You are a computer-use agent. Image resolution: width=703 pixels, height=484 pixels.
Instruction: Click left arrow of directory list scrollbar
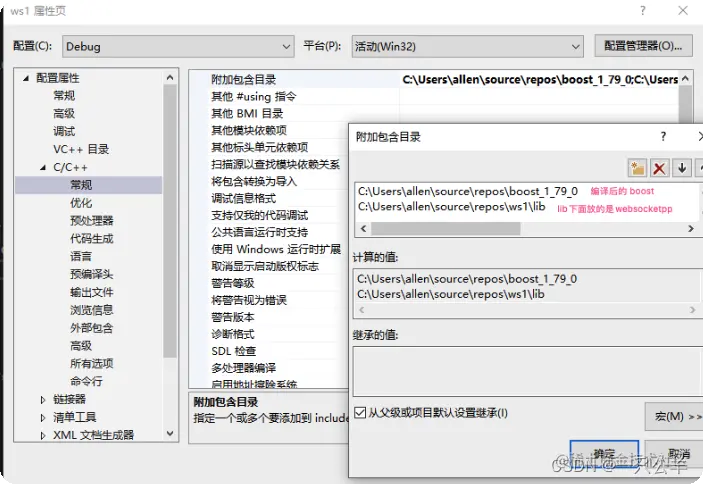tap(364, 229)
